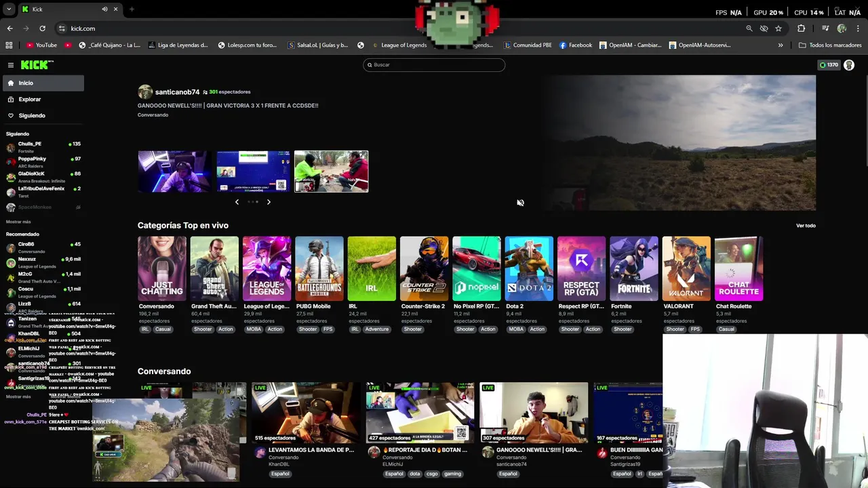
Task: Open the YouTube bookmark
Action: pos(41,45)
